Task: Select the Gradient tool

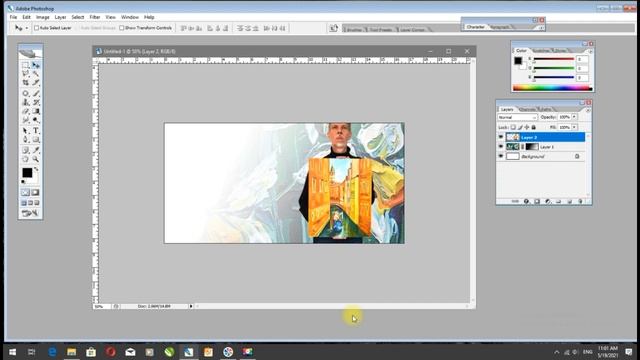Action: tap(36, 111)
